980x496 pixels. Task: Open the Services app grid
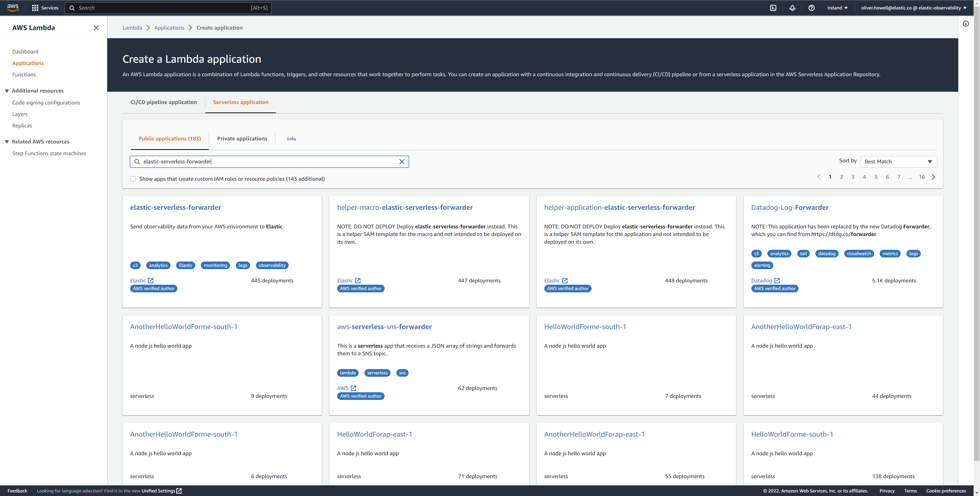[35, 8]
